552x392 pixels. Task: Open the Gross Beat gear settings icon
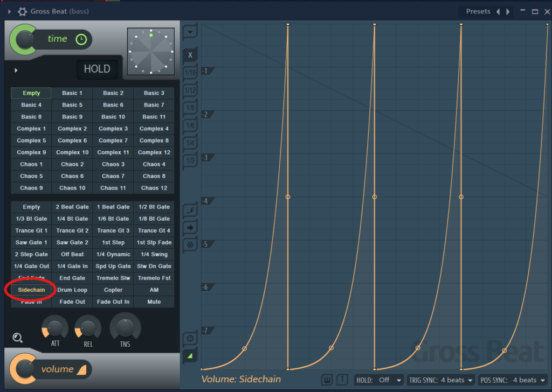point(23,12)
